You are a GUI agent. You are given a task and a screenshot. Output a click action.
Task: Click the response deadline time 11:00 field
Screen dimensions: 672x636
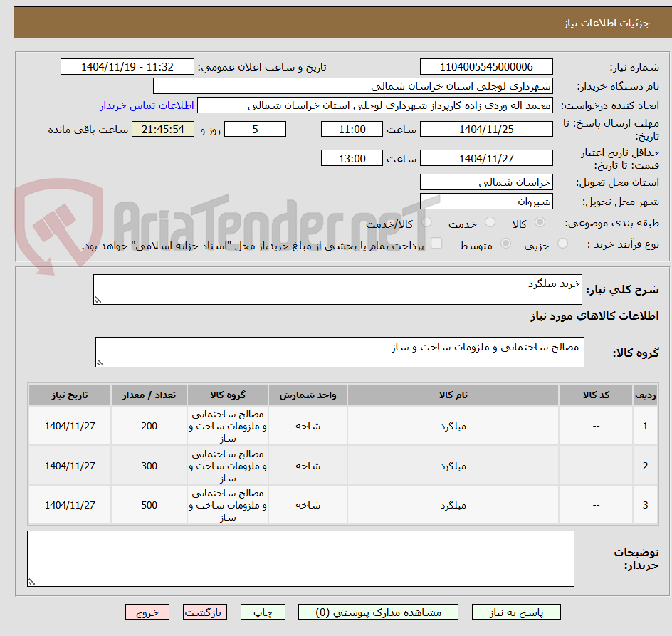pos(352,129)
